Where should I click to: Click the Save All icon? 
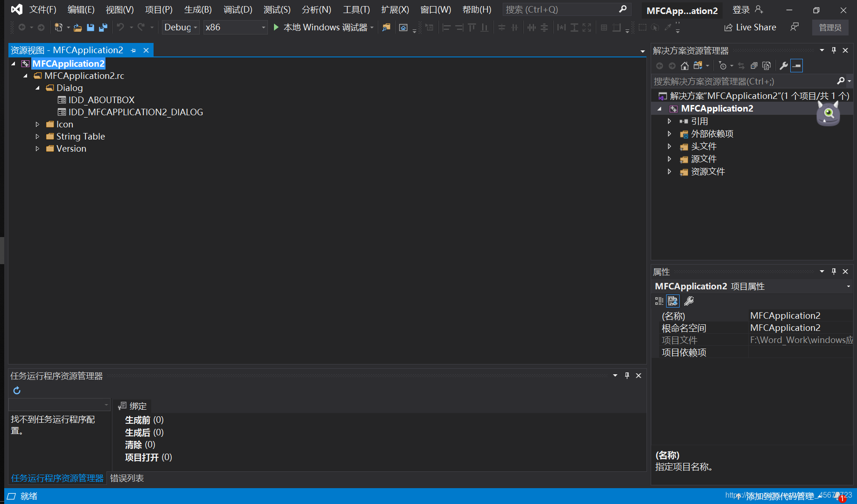point(103,28)
